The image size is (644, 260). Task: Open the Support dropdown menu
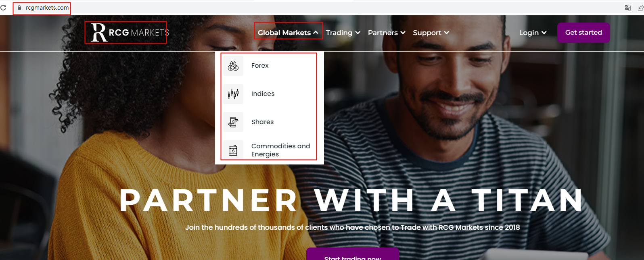tap(431, 33)
